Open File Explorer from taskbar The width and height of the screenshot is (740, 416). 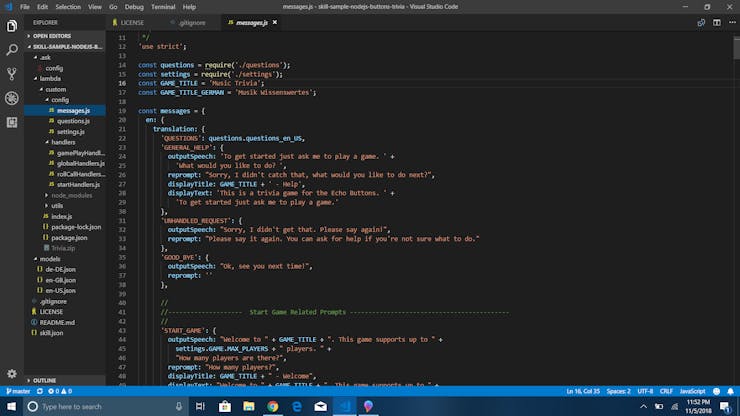(x=249, y=407)
